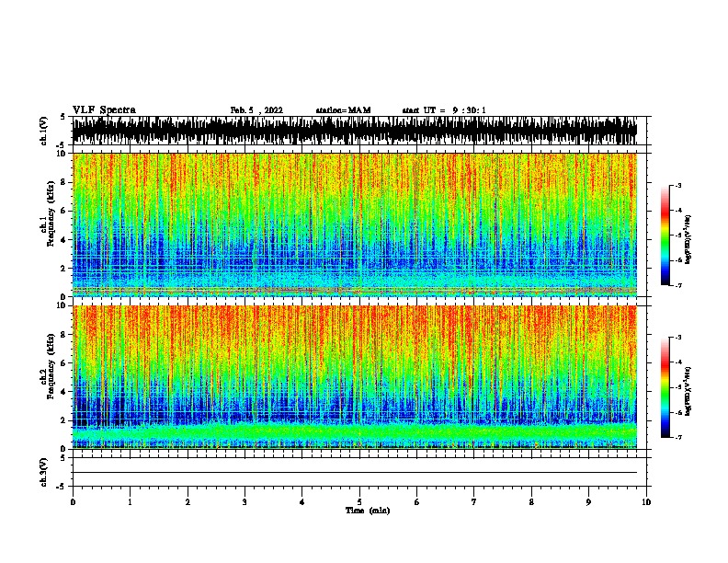The width and height of the screenshot is (728, 563).
Task: Click inside the ch.1 spectrogram panel
Action: [355, 224]
